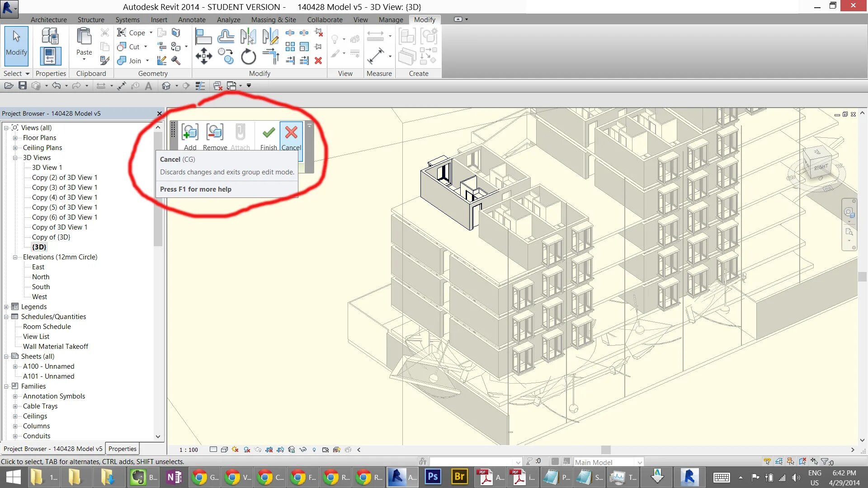Select the Rotate tool
The height and width of the screenshot is (488, 868).
click(248, 57)
